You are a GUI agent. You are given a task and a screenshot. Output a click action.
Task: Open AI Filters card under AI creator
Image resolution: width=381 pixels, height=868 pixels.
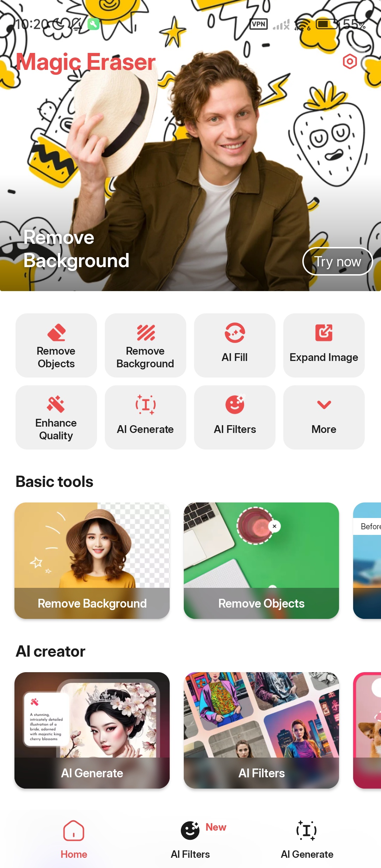261,730
